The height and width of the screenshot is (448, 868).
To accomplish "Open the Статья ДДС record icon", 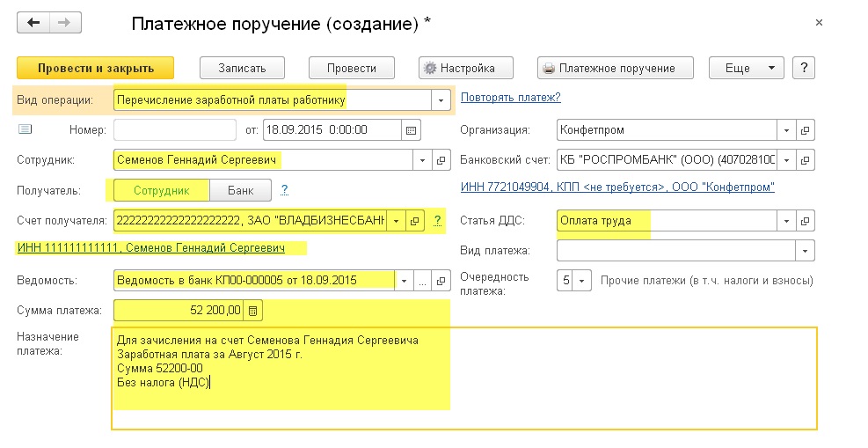I will [806, 221].
